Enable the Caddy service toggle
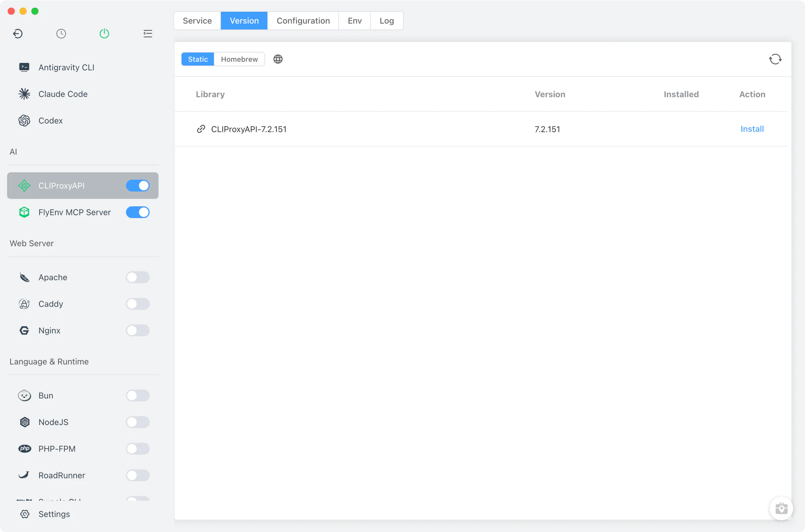Image resolution: width=805 pixels, height=532 pixels. 138,304
